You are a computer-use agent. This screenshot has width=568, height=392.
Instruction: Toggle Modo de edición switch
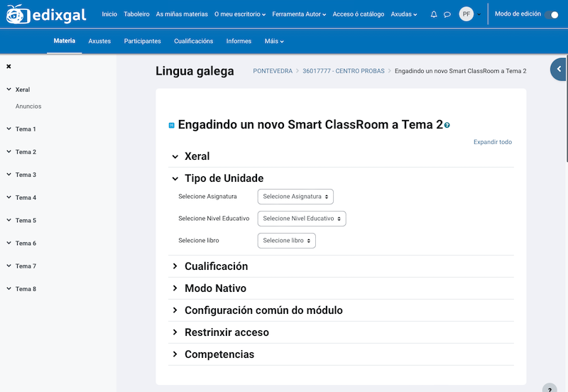pos(552,15)
